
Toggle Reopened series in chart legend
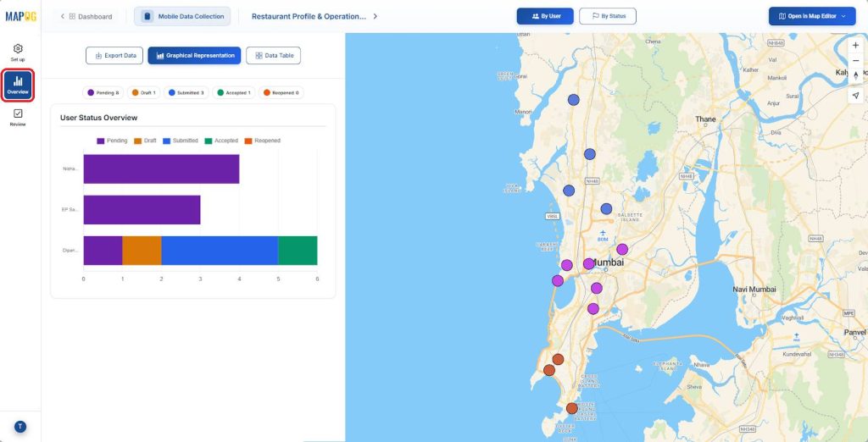coord(263,141)
